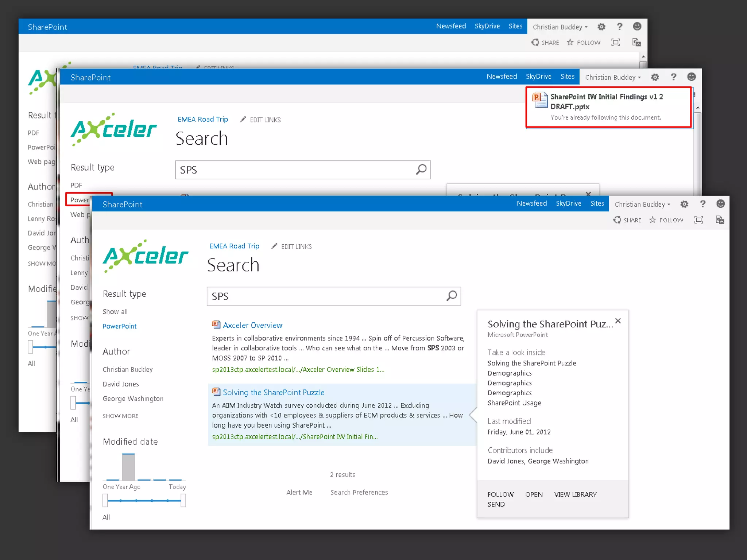
Task: Open SkyDrive in front window header
Action: 568,203
